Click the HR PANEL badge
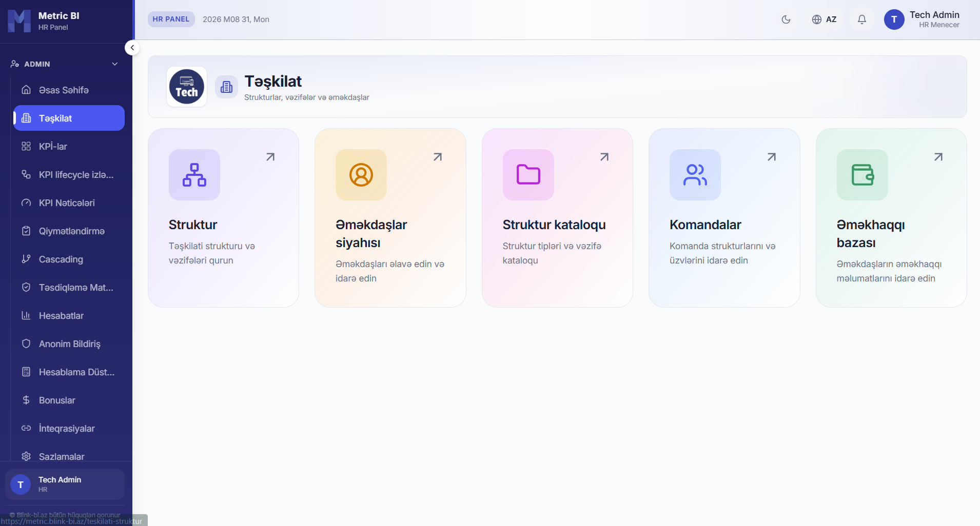The image size is (980, 526). (171, 19)
